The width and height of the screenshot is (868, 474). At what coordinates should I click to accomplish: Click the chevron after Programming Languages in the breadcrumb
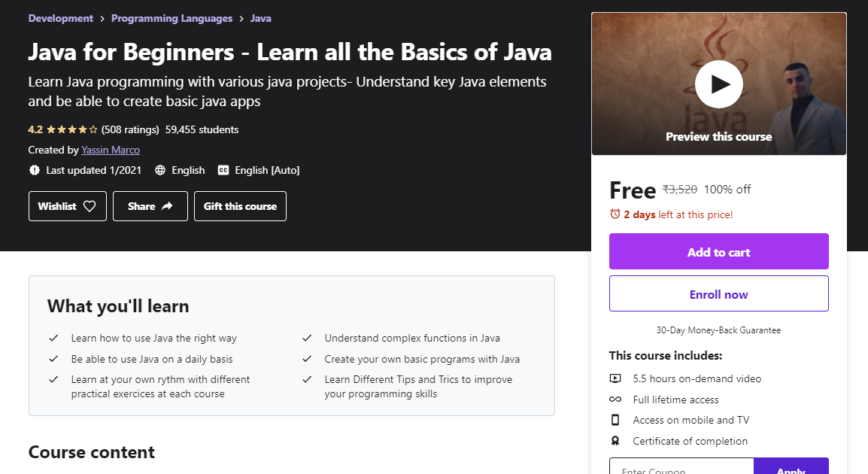tap(241, 19)
